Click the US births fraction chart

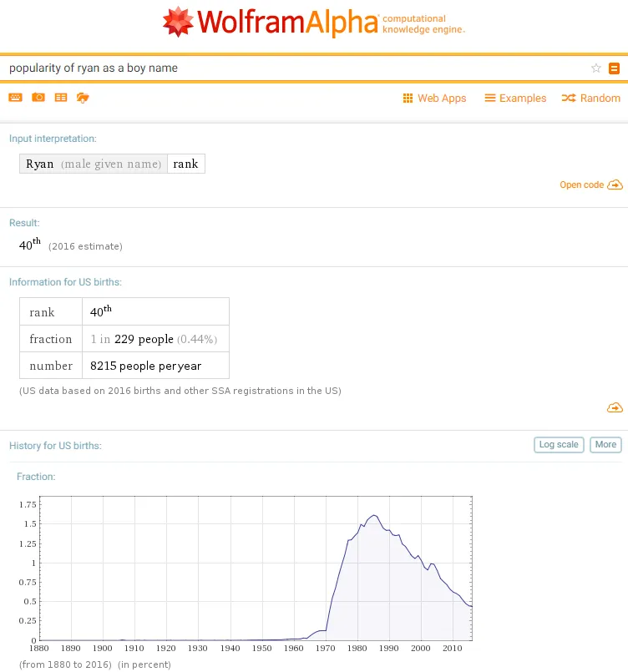click(256, 568)
